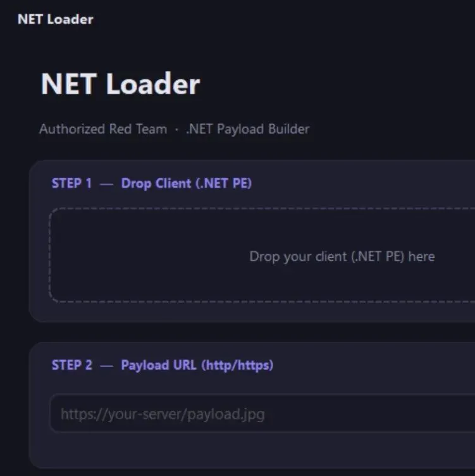Click the dash after STEP 2
475x476 pixels.
[x=106, y=366]
